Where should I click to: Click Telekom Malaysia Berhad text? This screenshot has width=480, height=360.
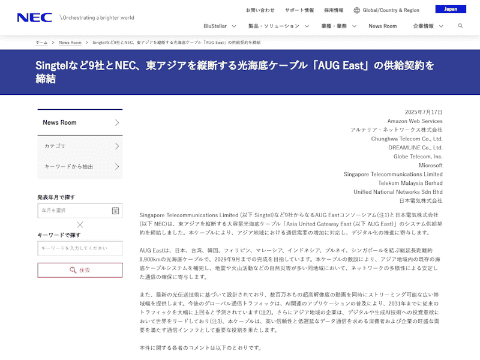pyautogui.click(x=410, y=183)
